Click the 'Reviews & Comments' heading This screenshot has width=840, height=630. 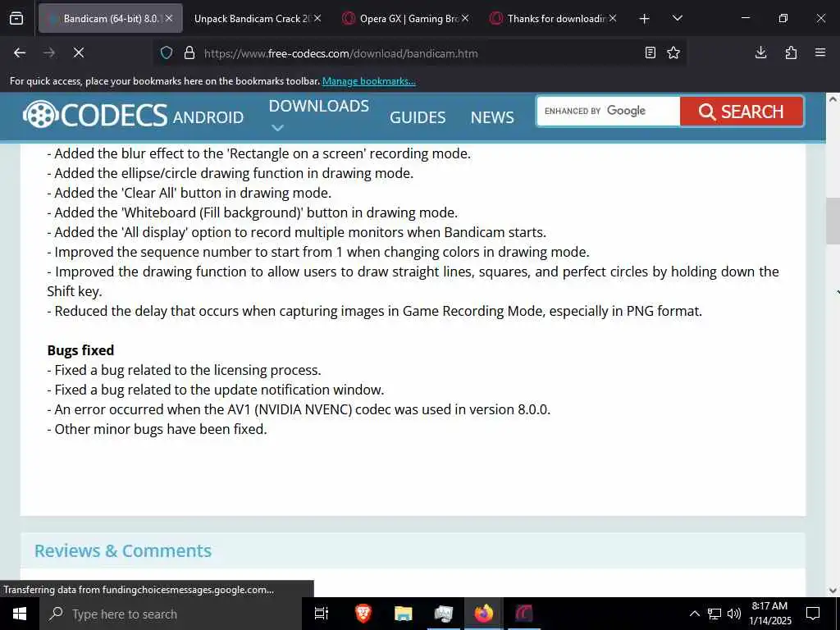[123, 550]
